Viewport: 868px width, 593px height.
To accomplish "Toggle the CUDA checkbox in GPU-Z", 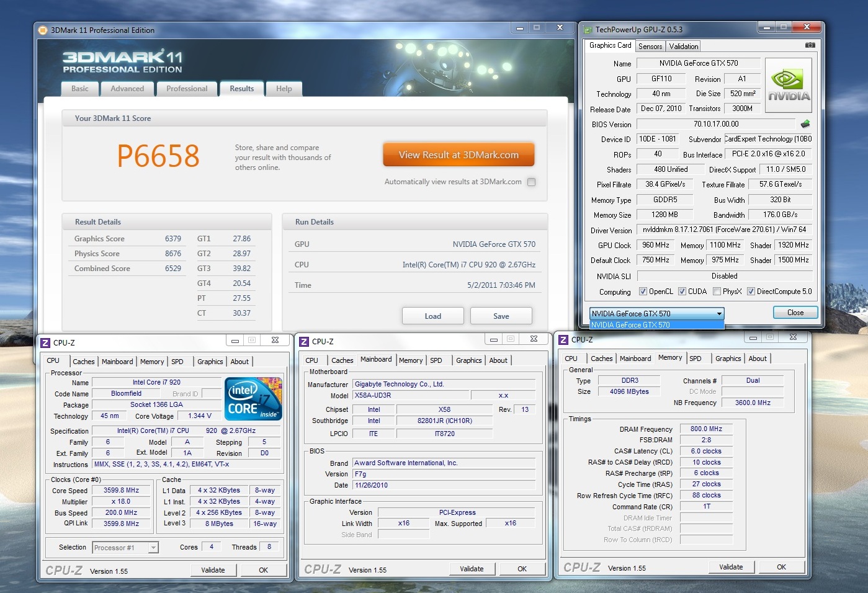I will [682, 292].
